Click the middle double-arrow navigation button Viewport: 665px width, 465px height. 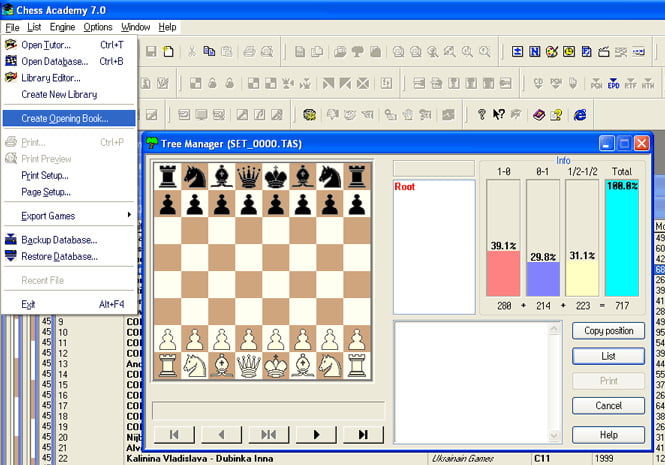[x=269, y=434]
